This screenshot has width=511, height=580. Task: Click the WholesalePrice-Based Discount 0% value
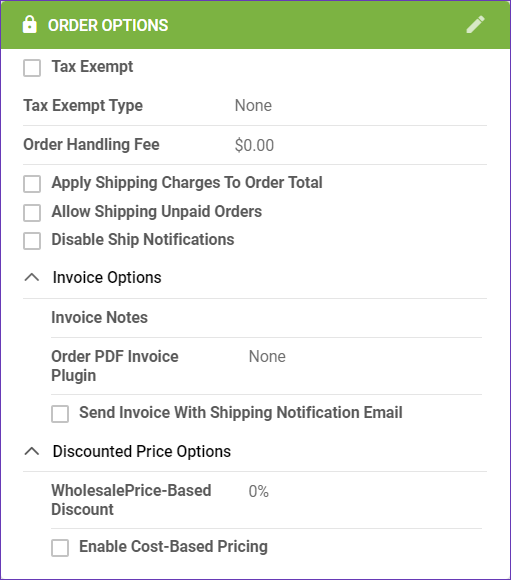pyautogui.click(x=259, y=491)
